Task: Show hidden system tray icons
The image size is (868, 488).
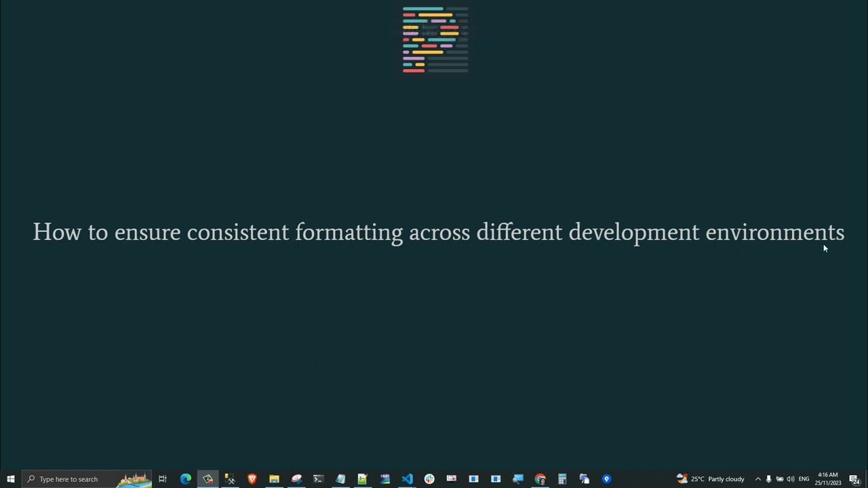Action: pos(757,479)
